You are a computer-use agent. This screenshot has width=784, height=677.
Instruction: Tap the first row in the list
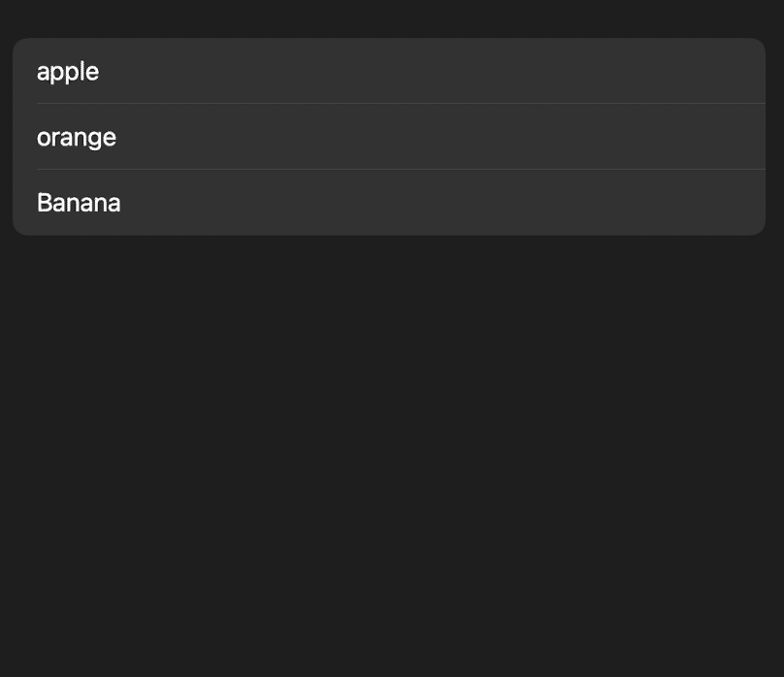pyautogui.click(x=388, y=71)
